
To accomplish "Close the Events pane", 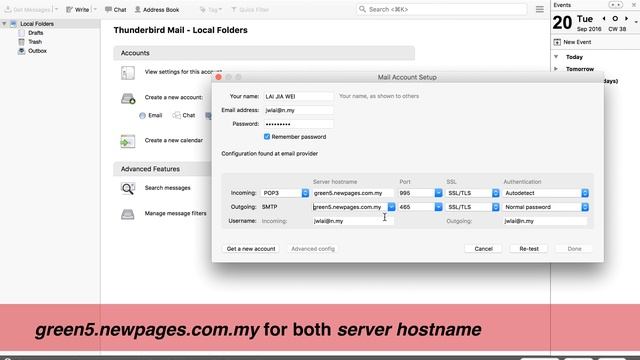I will pyautogui.click(x=633, y=5).
